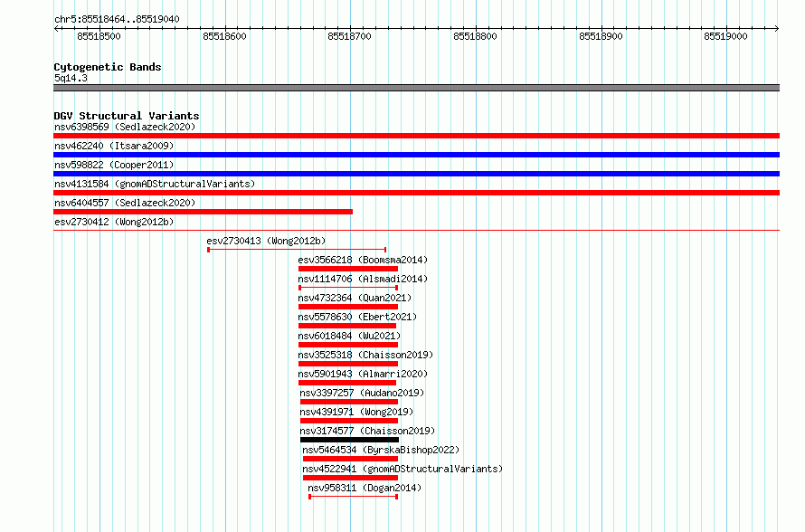Click red bar under nsv5578630 Ebert2021

pyautogui.click(x=347, y=326)
